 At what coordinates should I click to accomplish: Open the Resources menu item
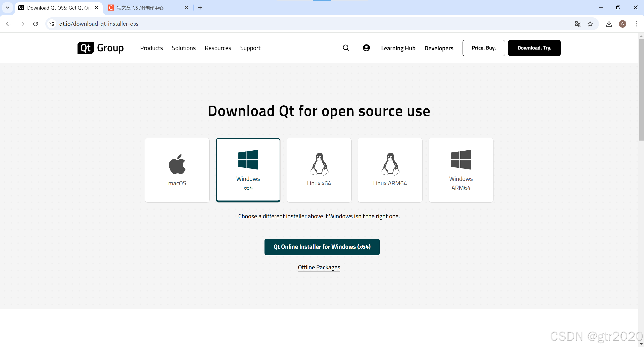pos(218,48)
